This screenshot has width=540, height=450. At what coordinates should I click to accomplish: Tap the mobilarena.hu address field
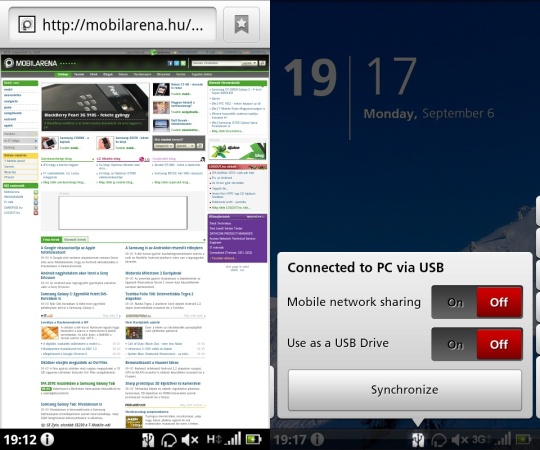click(112, 25)
